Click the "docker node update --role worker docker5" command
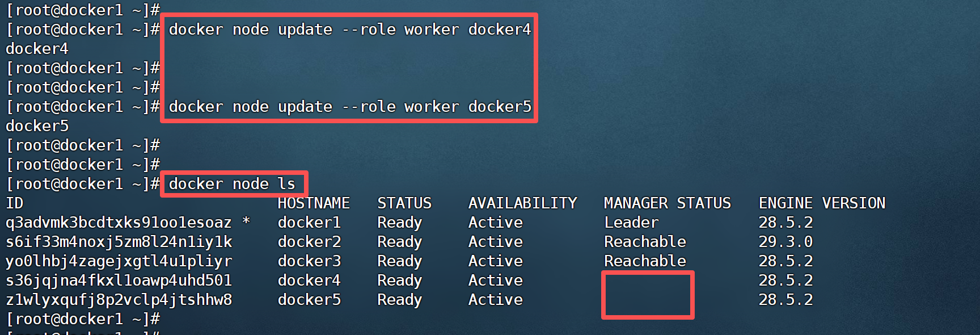 coord(350,107)
